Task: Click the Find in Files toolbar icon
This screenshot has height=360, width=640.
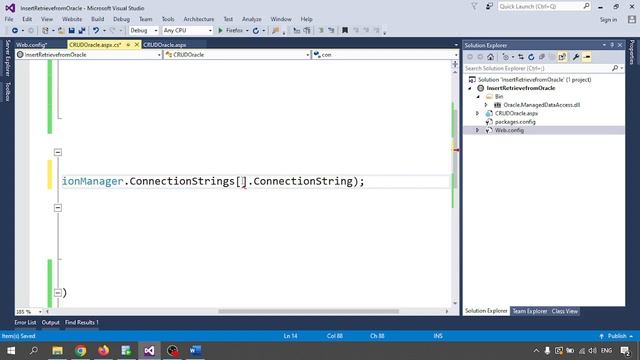Action: click(x=276, y=31)
